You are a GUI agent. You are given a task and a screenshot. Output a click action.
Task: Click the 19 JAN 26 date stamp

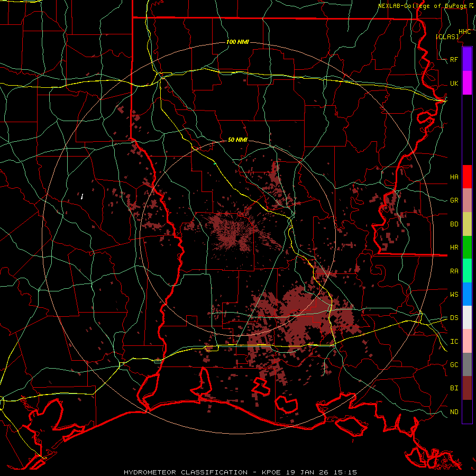(308, 472)
